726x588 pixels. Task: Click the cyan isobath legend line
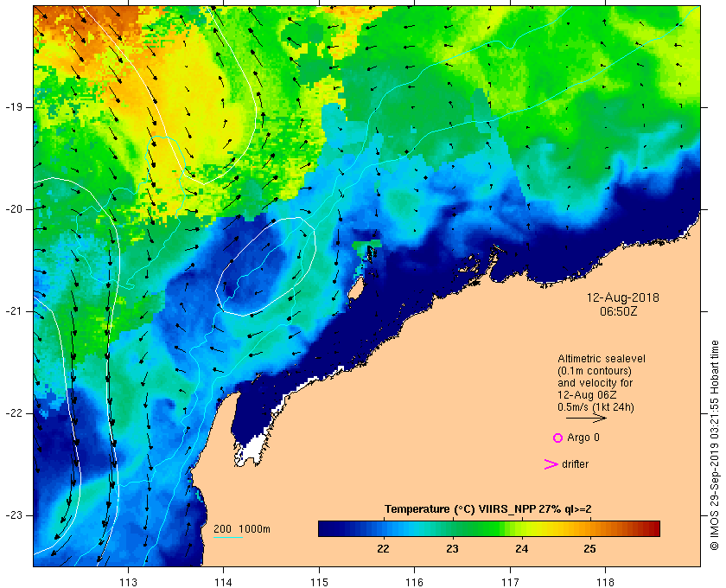tap(228, 538)
